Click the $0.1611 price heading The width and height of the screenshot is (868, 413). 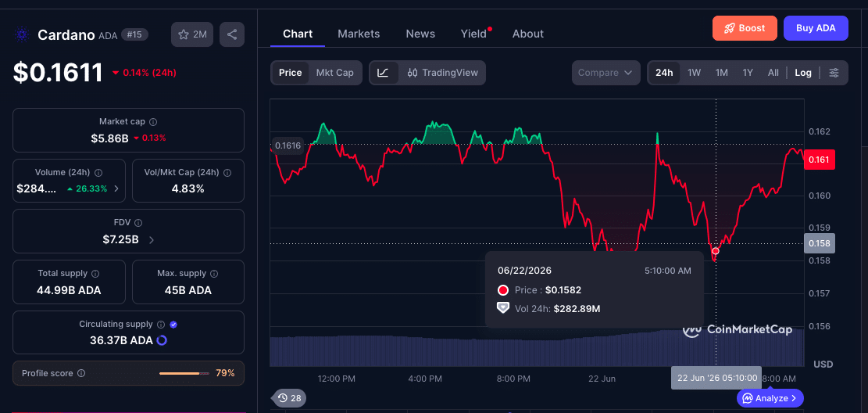click(x=58, y=73)
